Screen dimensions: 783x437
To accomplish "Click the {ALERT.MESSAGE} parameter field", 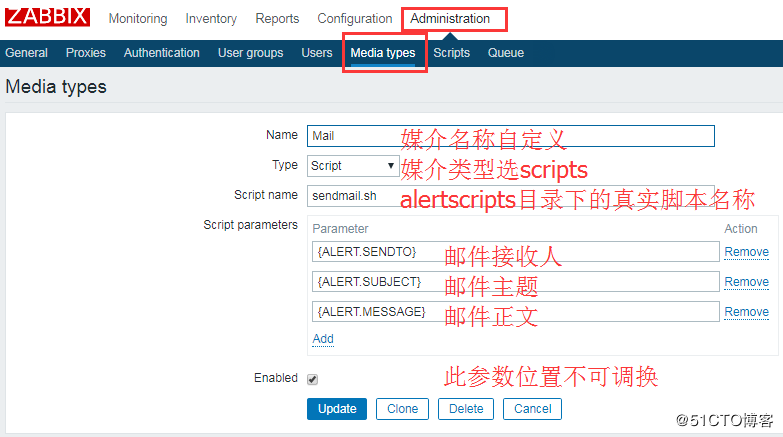I will pos(516,312).
